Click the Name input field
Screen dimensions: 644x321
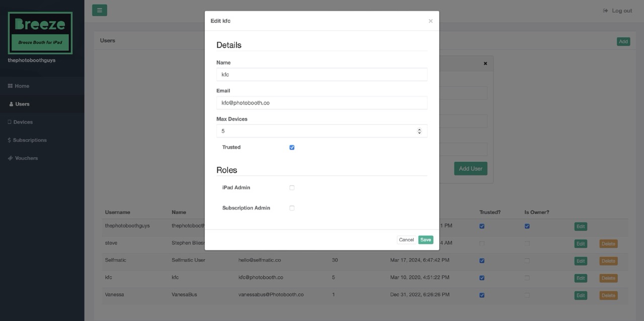(321, 74)
